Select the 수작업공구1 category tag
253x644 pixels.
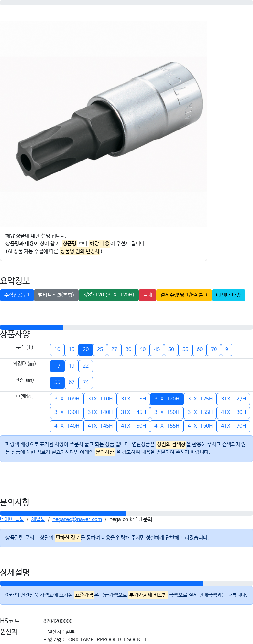click(17, 295)
